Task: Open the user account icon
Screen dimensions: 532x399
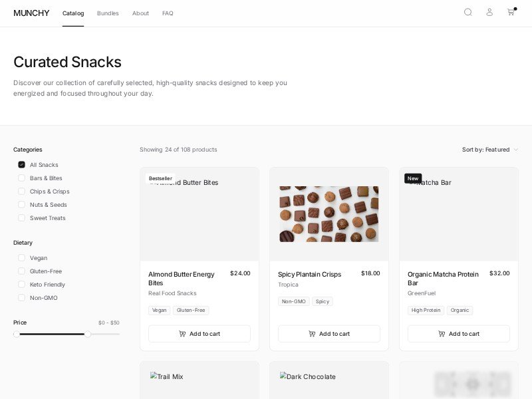Action: (489, 12)
